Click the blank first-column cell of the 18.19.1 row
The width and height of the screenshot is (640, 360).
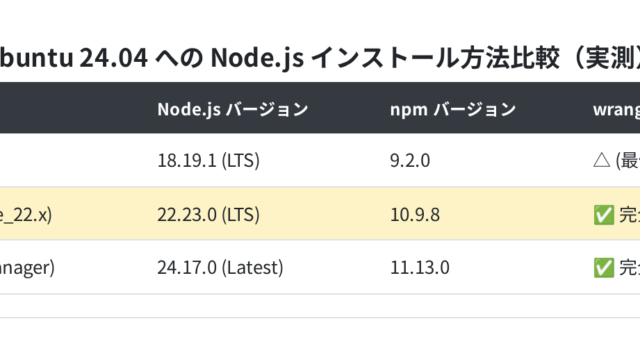click(x=73, y=160)
